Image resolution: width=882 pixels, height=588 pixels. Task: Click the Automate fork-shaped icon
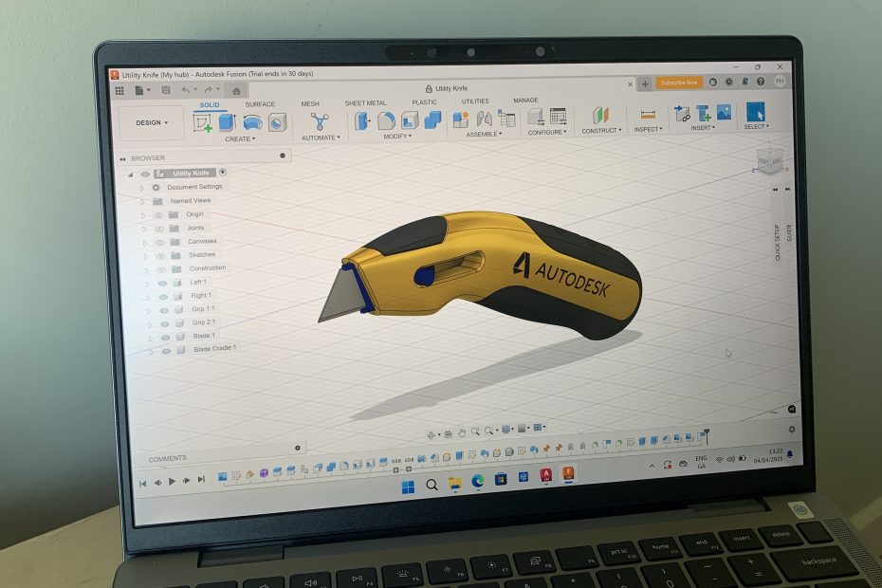320,121
